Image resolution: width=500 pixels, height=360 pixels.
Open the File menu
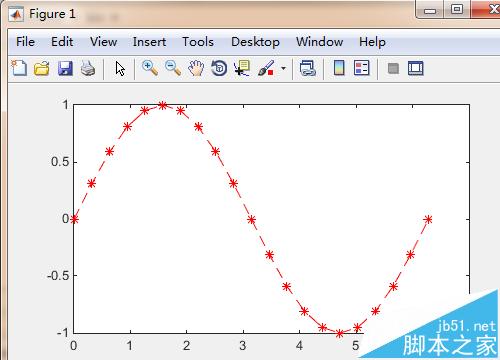25,42
